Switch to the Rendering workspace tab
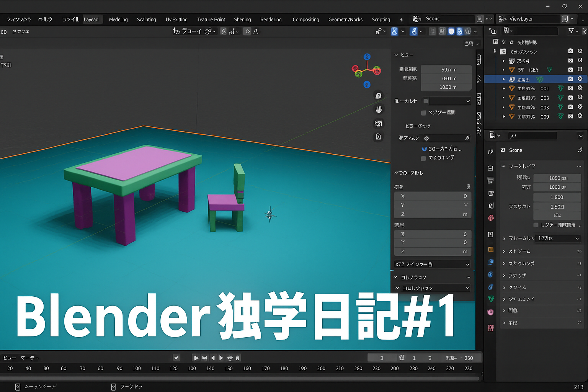The width and height of the screenshot is (588, 392). click(271, 20)
